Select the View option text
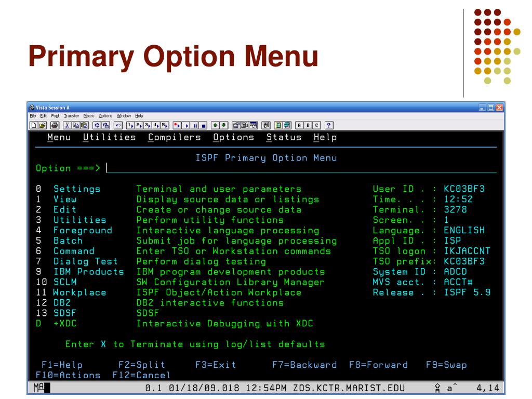The height and width of the screenshot is (399, 532). [x=65, y=199]
